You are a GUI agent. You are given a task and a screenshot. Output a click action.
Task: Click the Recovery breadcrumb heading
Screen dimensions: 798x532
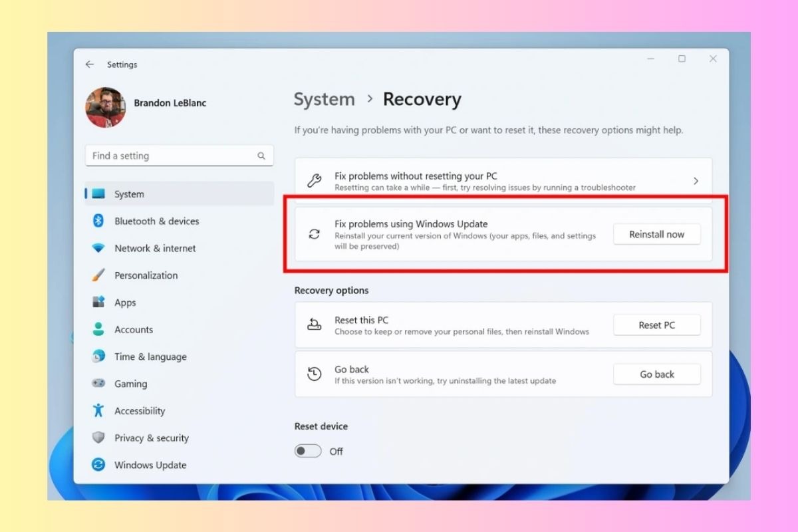point(422,100)
